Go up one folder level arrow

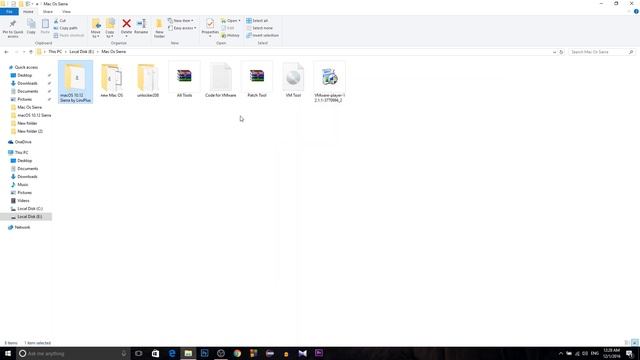pyautogui.click(x=31, y=52)
